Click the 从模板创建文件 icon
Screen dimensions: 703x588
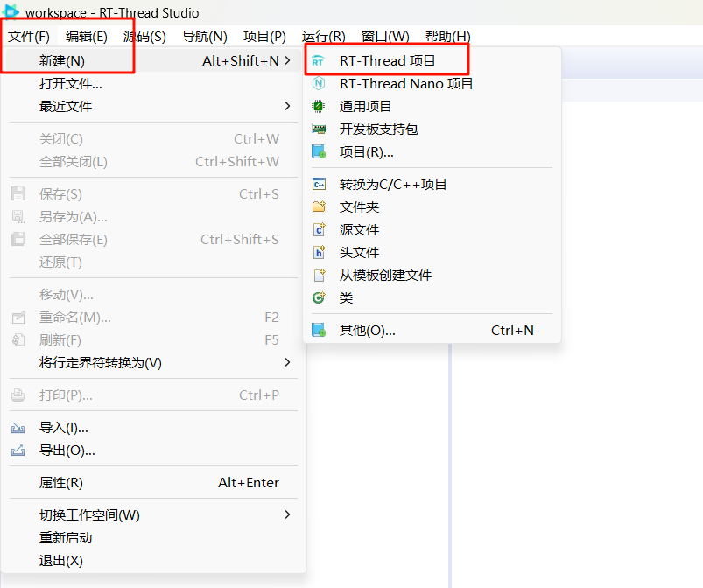(320, 275)
